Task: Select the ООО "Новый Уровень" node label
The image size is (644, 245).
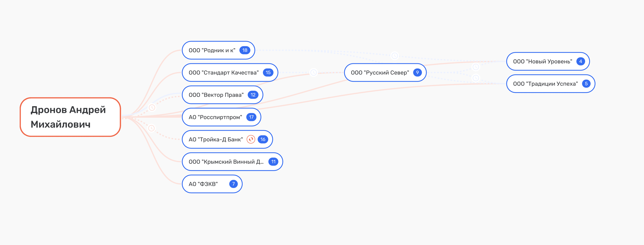Action: (543, 62)
